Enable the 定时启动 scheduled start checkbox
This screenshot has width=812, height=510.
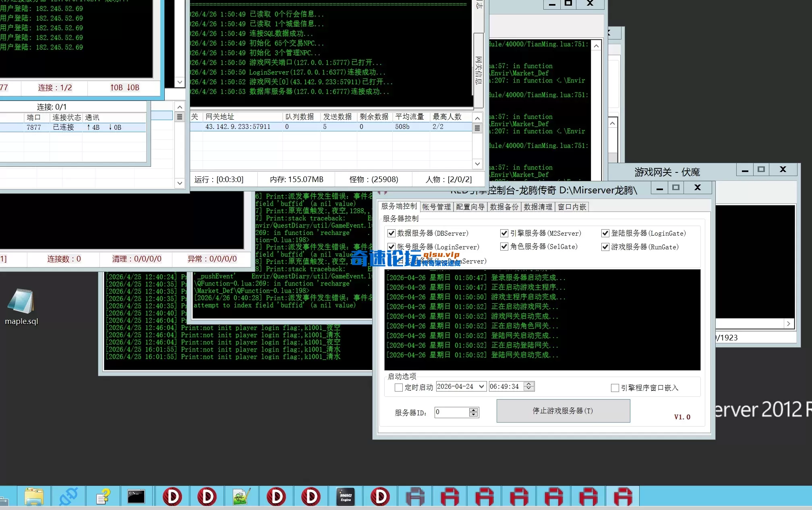click(398, 388)
